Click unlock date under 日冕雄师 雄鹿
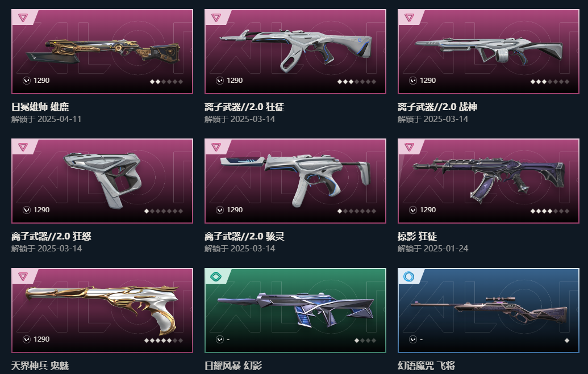Viewport: 588px width, 374px height. point(46,119)
